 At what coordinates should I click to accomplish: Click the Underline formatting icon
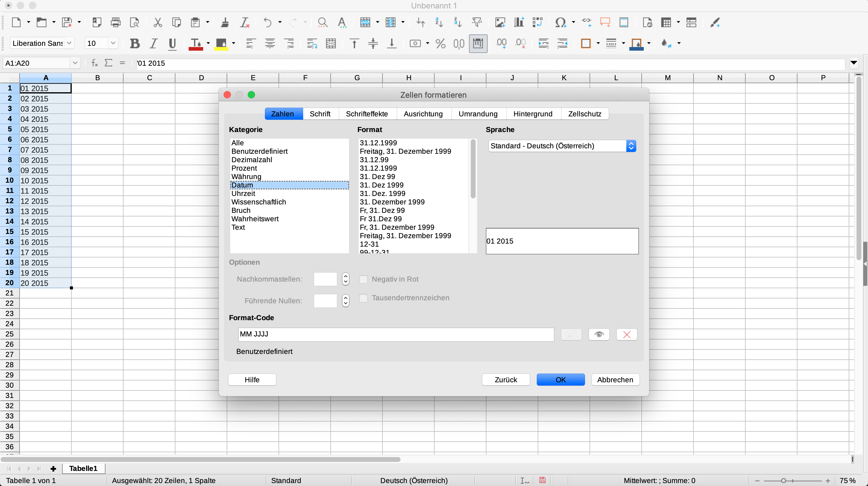click(x=172, y=43)
